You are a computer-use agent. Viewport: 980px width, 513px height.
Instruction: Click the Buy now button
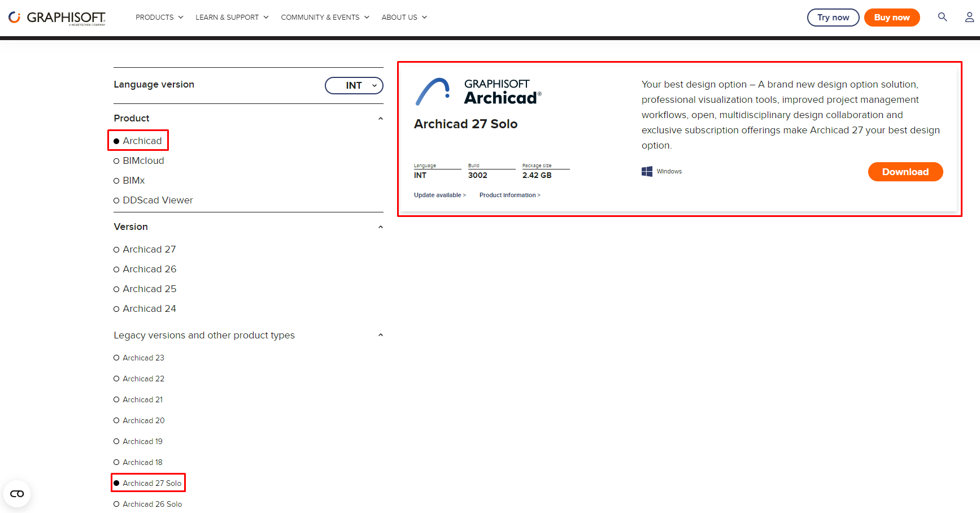click(891, 17)
